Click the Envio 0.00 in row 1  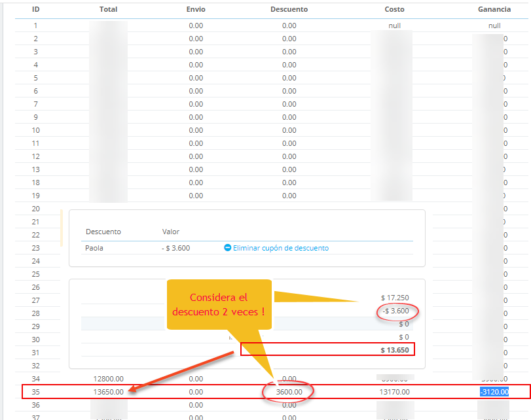pyautogui.click(x=196, y=26)
